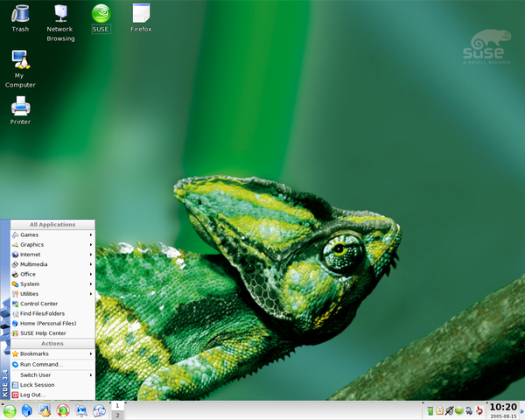
Task: Select the Firefox desktop icon
Action: (141, 18)
